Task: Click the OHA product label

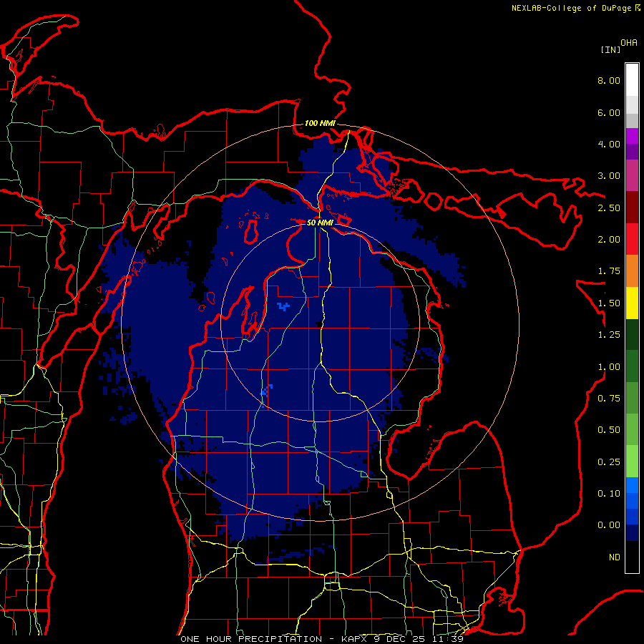Action: pos(629,43)
